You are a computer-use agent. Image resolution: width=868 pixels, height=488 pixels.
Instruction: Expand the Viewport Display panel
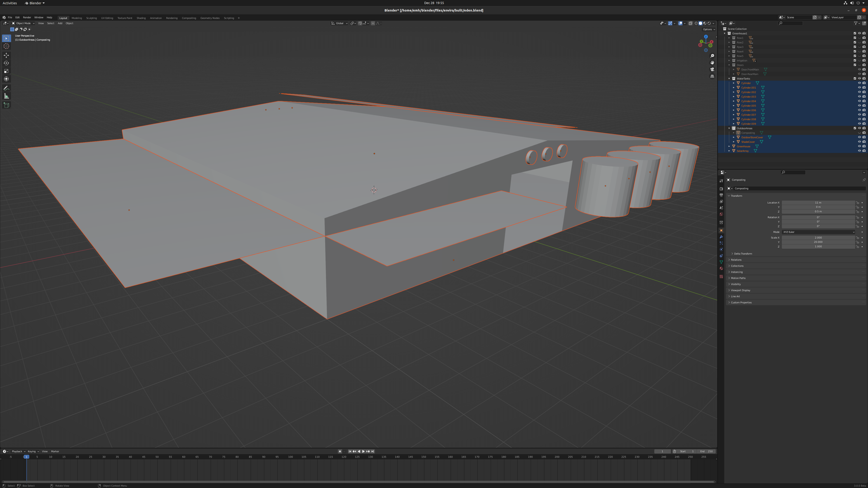[x=740, y=290]
